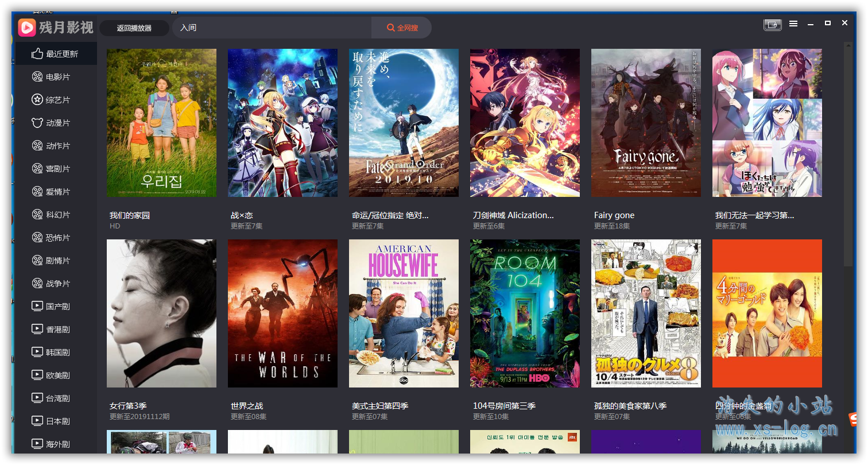The image size is (868, 465).
Task: Click the play icon beside 海外剧
Action: click(37, 444)
